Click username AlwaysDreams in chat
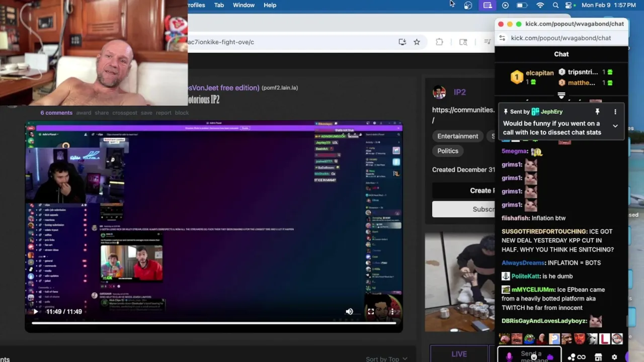 (523, 262)
